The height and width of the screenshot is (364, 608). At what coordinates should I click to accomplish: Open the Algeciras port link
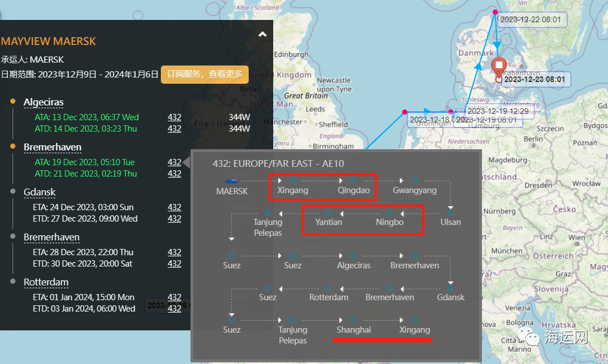pyautogui.click(x=43, y=102)
